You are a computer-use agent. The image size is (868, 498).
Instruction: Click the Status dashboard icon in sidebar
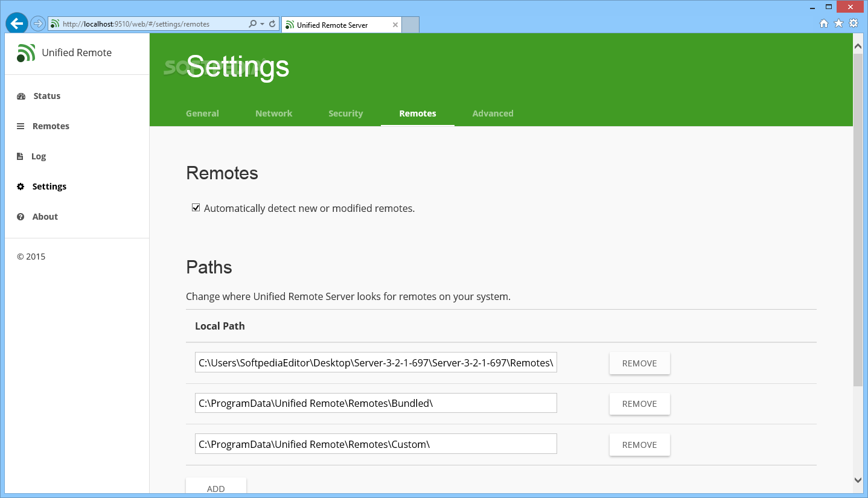coord(21,96)
